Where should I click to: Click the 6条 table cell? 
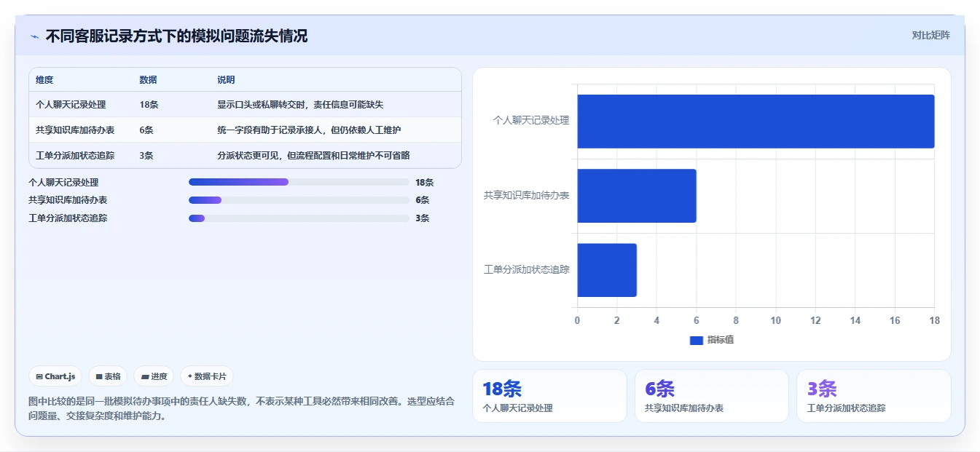coord(146,130)
